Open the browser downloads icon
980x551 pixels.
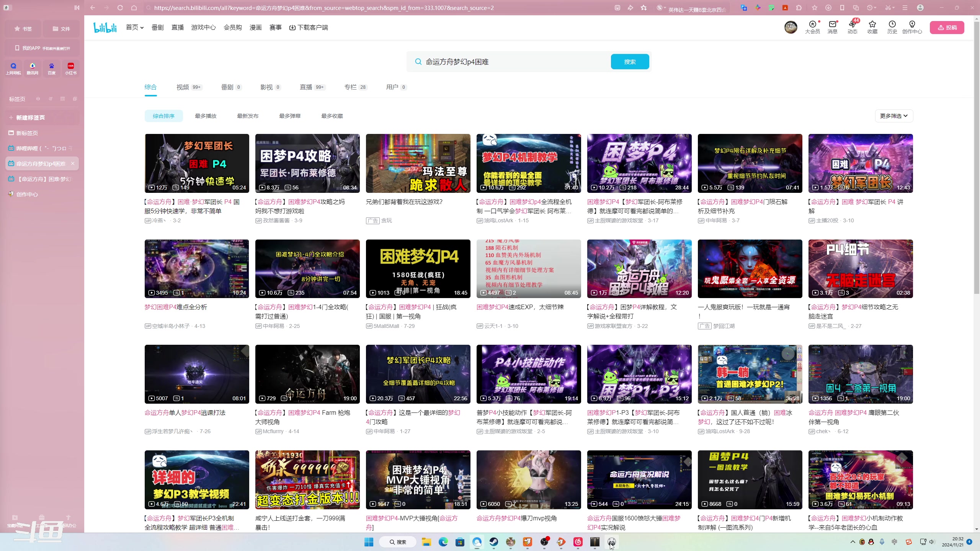828,8
